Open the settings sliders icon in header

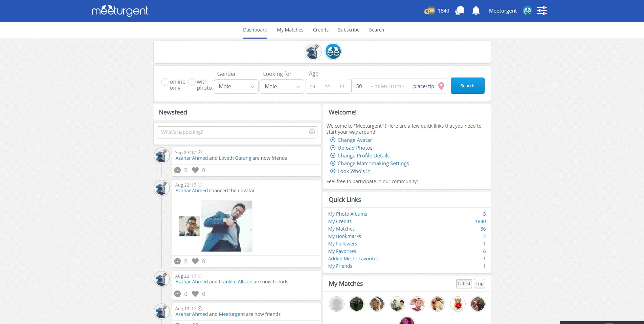tap(541, 11)
